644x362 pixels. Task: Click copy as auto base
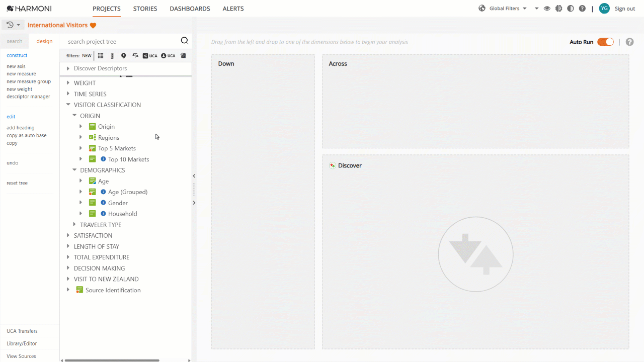tap(27, 135)
